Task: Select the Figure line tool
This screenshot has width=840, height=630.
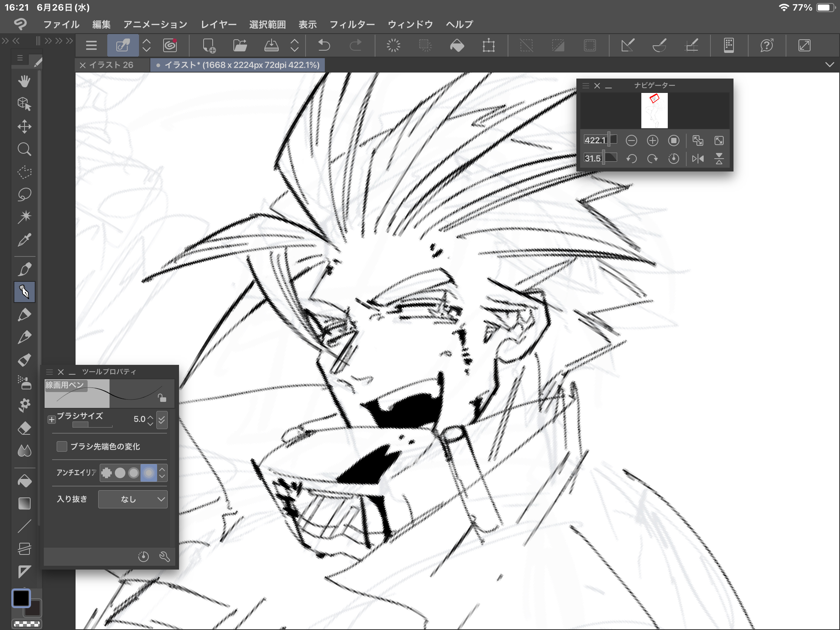Action: tap(24, 527)
